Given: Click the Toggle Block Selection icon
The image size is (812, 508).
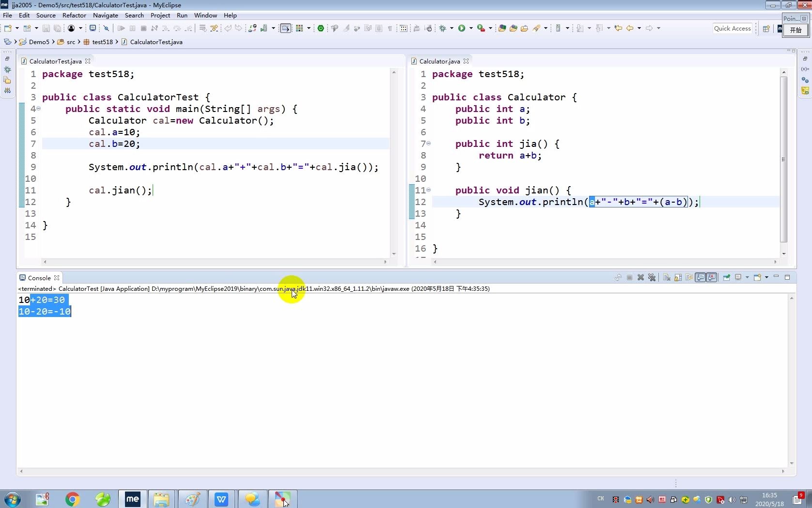Looking at the screenshot, I should [x=378, y=28].
